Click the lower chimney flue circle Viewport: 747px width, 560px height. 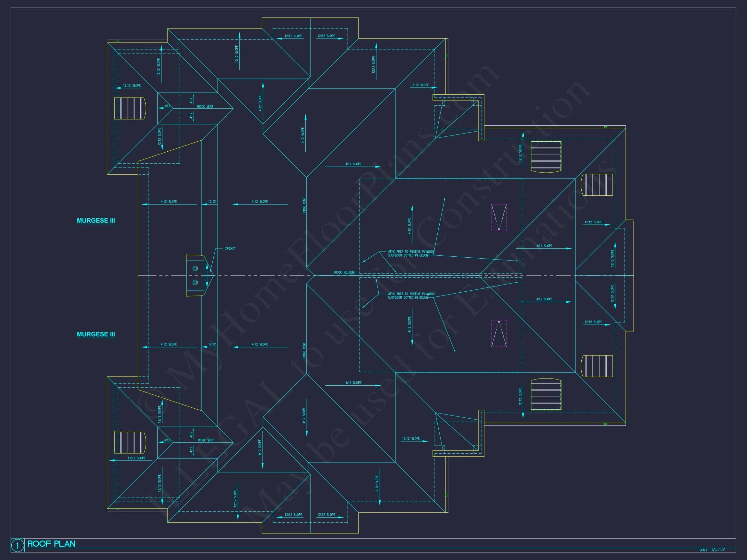[x=195, y=283]
